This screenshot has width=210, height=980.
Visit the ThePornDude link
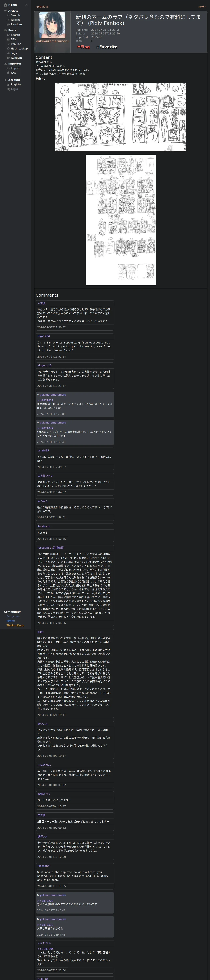click(15, 625)
